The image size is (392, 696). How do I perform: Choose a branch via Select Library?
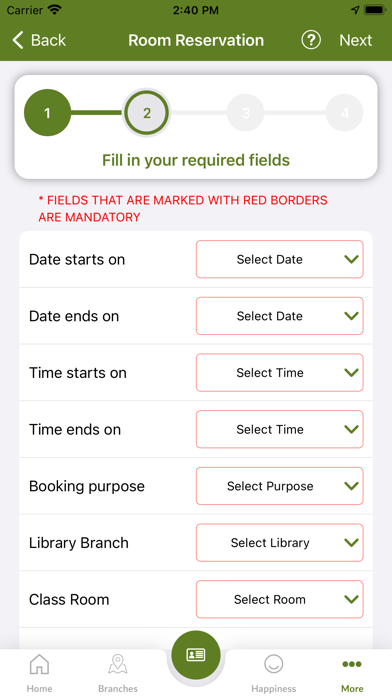[x=280, y=542]
